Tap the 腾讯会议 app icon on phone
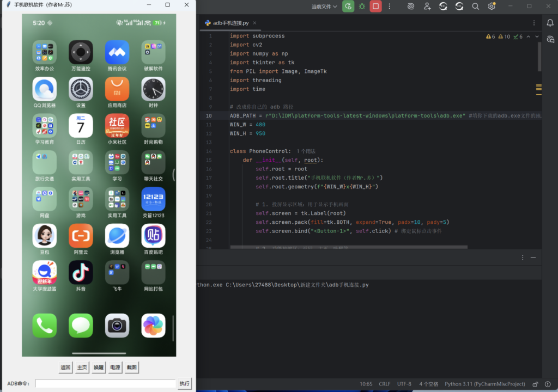 click(117, 52)
